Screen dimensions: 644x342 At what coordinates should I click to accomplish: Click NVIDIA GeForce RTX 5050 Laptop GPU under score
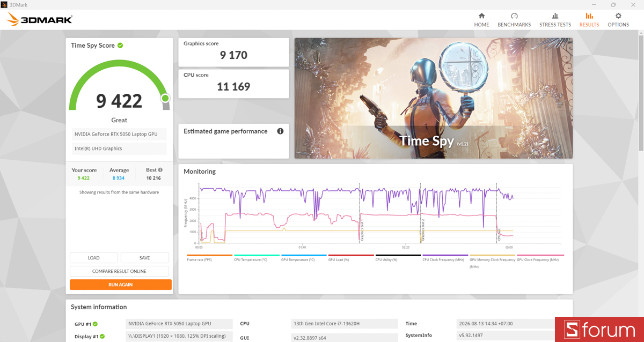119,134
